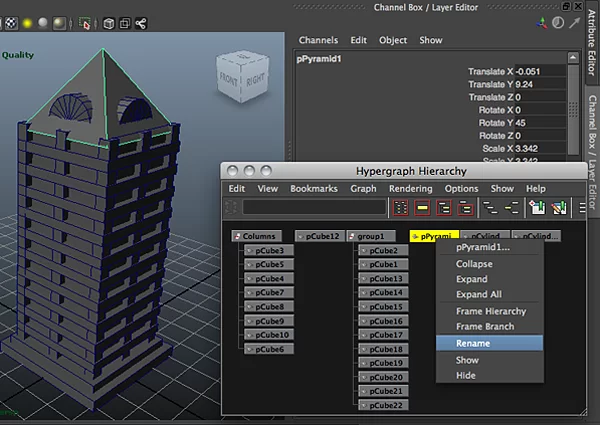The image size is (600, 425).
Task: Click Channel Box hyperbolic arrow icon
Action: click(574, 23)
